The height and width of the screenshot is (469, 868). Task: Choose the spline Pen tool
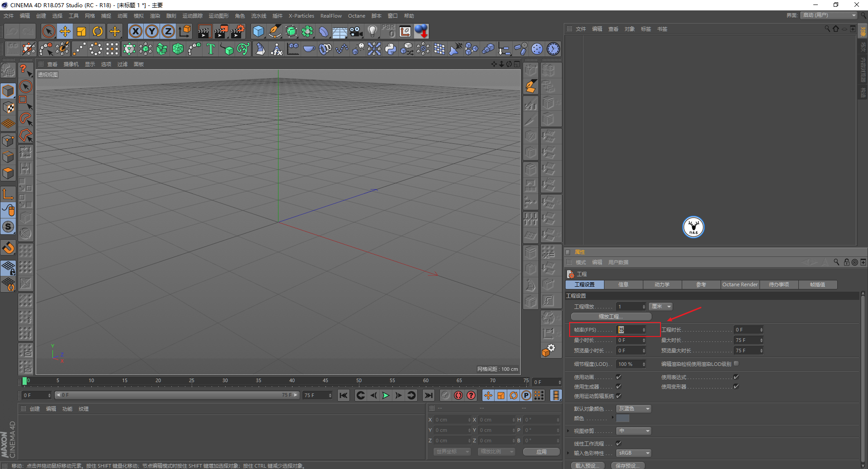coord(275,31)
